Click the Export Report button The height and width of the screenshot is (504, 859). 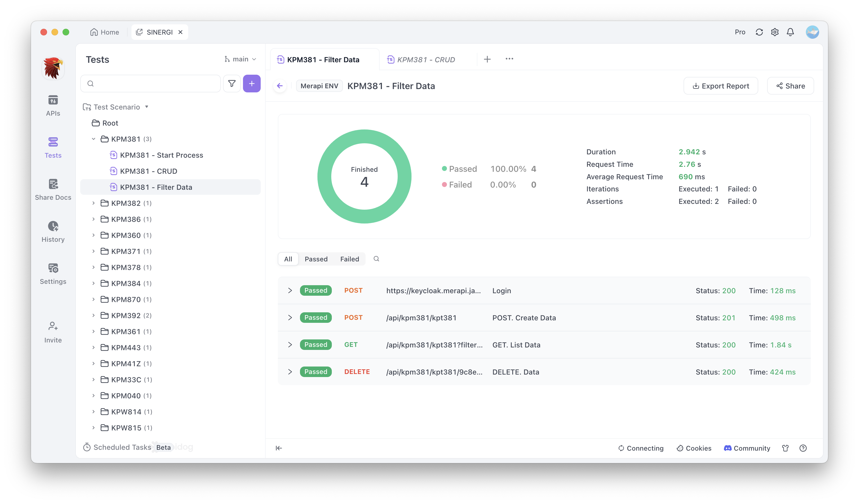(721, 86)
